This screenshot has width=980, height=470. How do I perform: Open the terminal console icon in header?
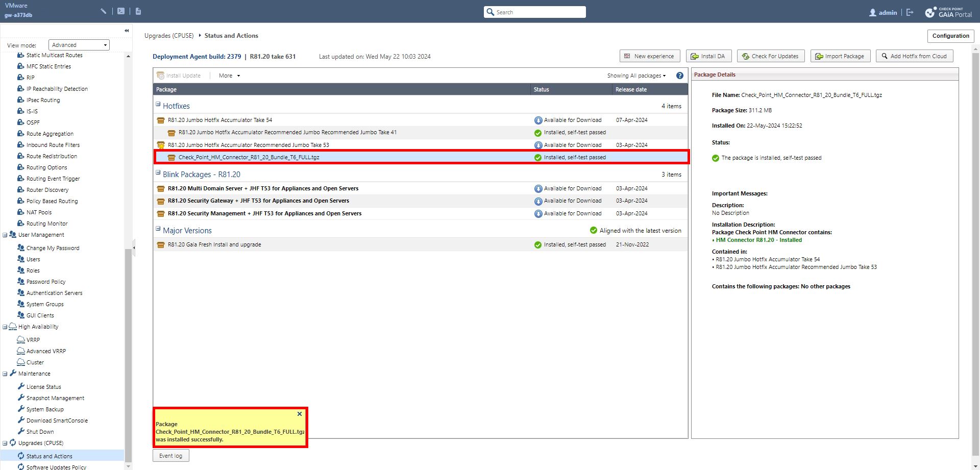click(x=121, y=11)
